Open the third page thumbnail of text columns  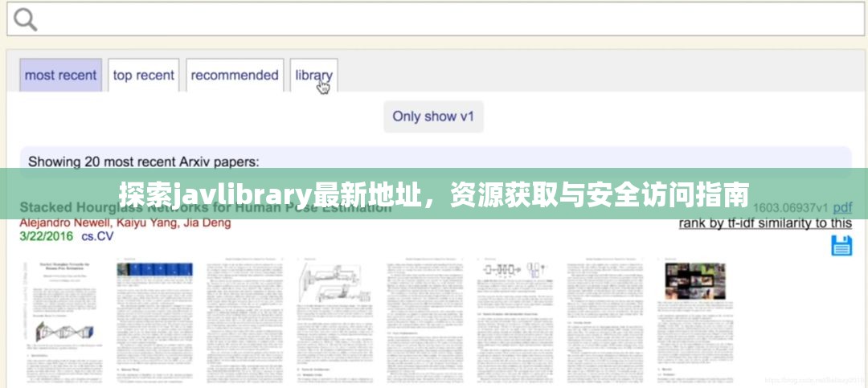[x=244, y=321]
